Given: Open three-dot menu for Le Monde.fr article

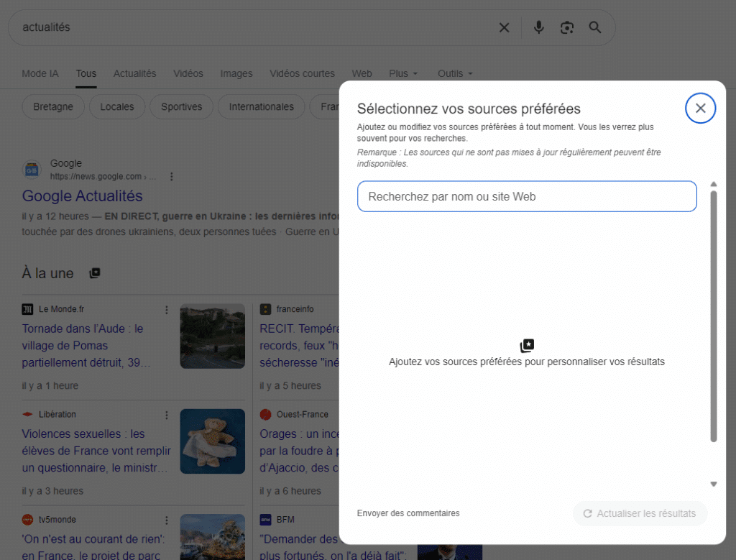Looking at the screenshot, I should pyautogui.click(x=167, y=310).
